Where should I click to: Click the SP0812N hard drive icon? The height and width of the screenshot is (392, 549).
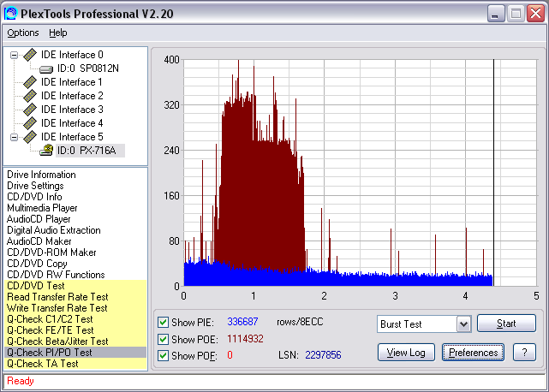point(46,69)
